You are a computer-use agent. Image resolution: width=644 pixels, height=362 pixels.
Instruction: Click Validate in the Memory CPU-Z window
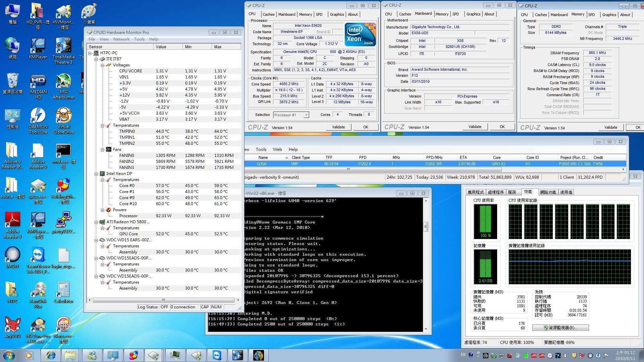pos(611,127)
